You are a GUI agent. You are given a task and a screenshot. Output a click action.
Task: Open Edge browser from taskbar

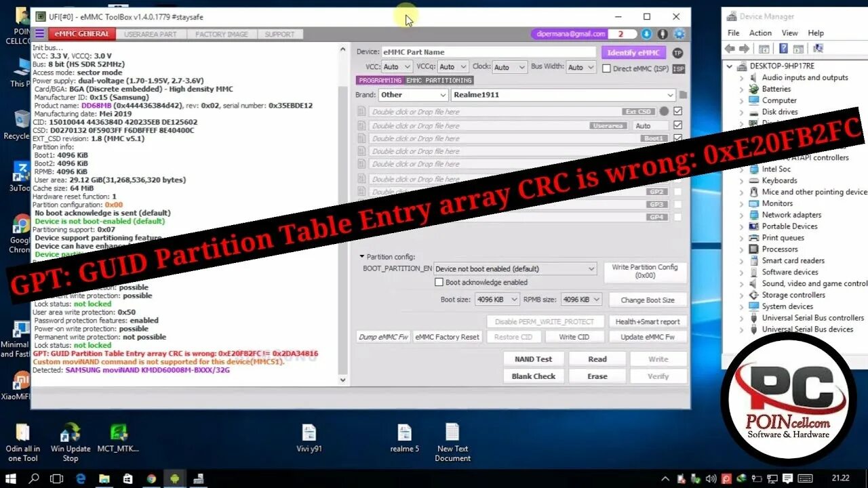pyautogui.click(x=80, y=479)
